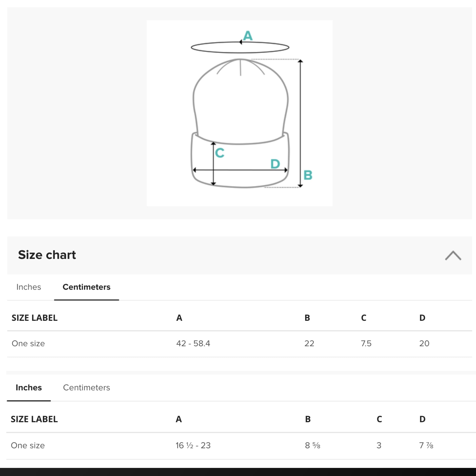Viewport: 476px width, 476px height.
Task: Select Inches tab in lower table
Action: 29,387
